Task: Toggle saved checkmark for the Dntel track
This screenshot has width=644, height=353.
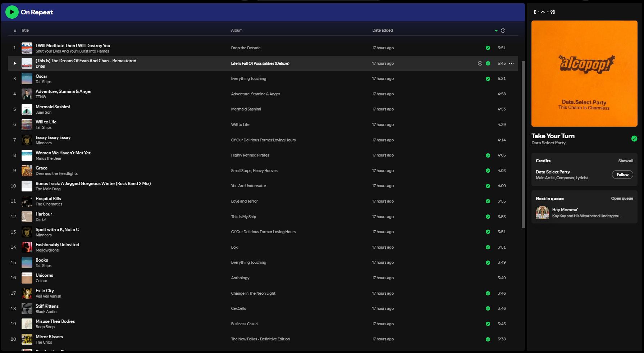Action: click(x=488, y=63)
